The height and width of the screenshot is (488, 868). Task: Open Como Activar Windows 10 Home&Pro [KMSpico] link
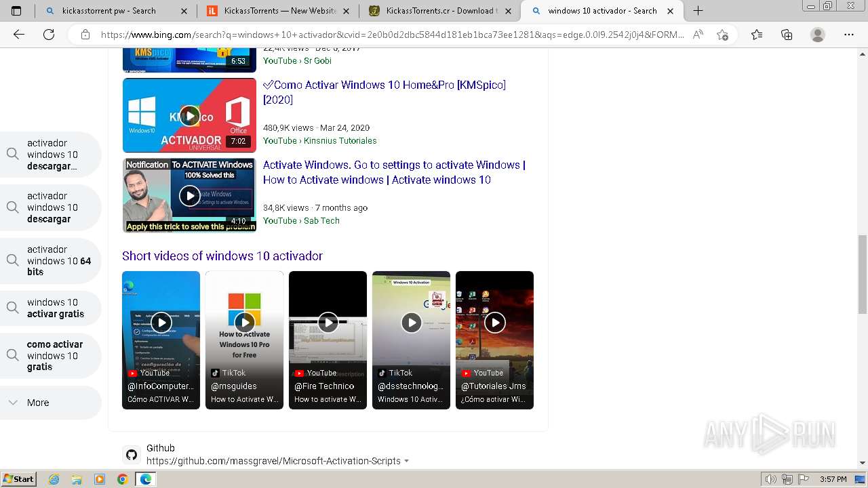point(384,92)
